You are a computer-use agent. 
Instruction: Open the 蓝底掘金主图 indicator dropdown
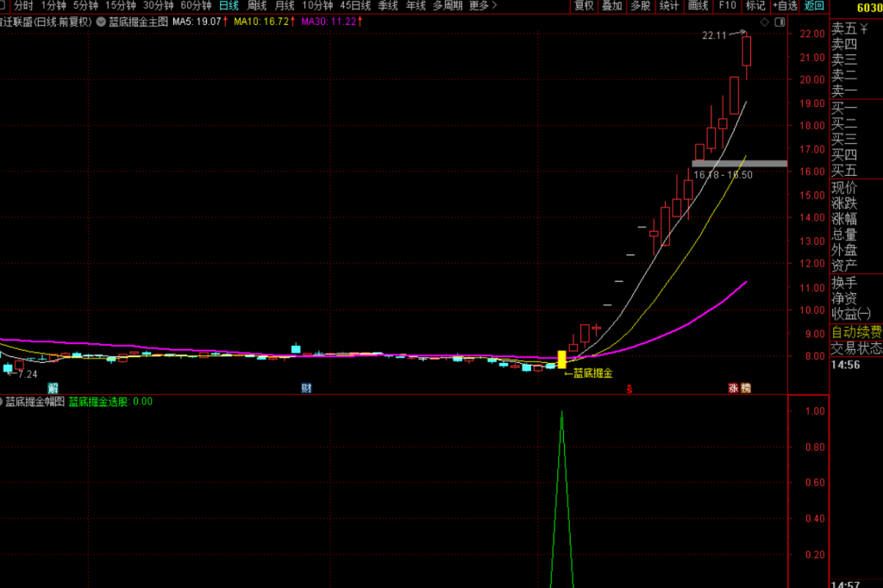(x=101, y=22)
